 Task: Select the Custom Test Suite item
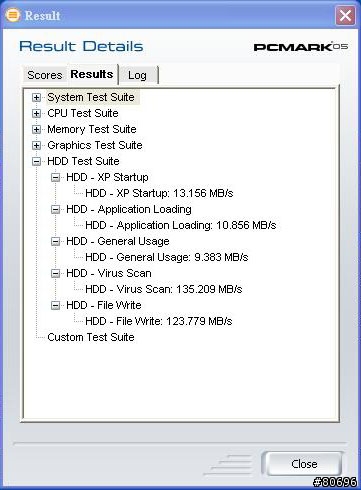pos(91,337)
